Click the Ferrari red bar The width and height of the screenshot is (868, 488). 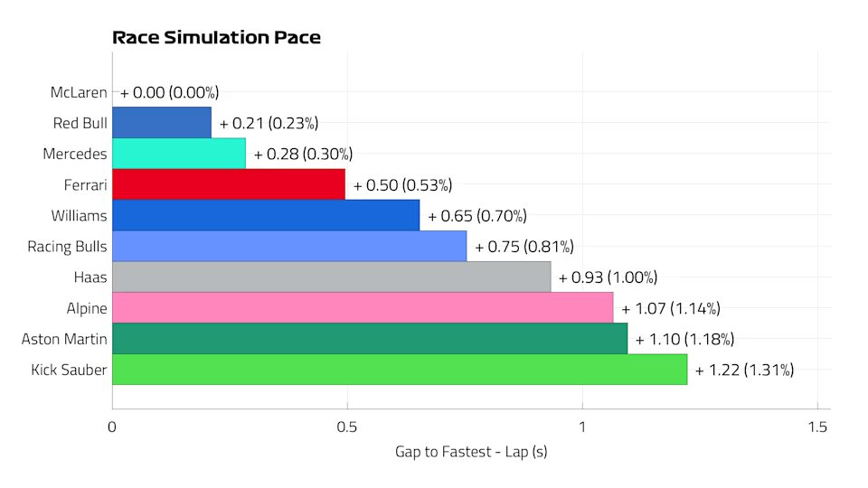pyautogui.click(x=229, y=184)
